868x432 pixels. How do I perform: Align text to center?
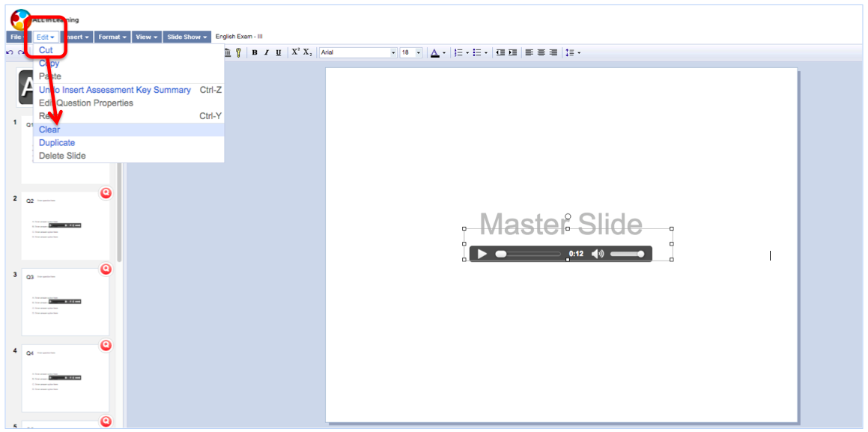click(541, 52)
